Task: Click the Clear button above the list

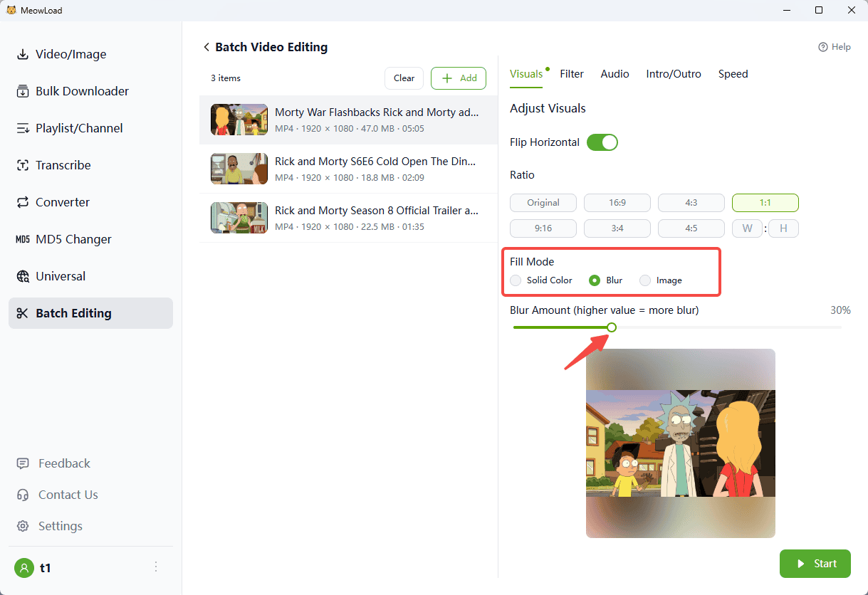Action: coord(404,78)
